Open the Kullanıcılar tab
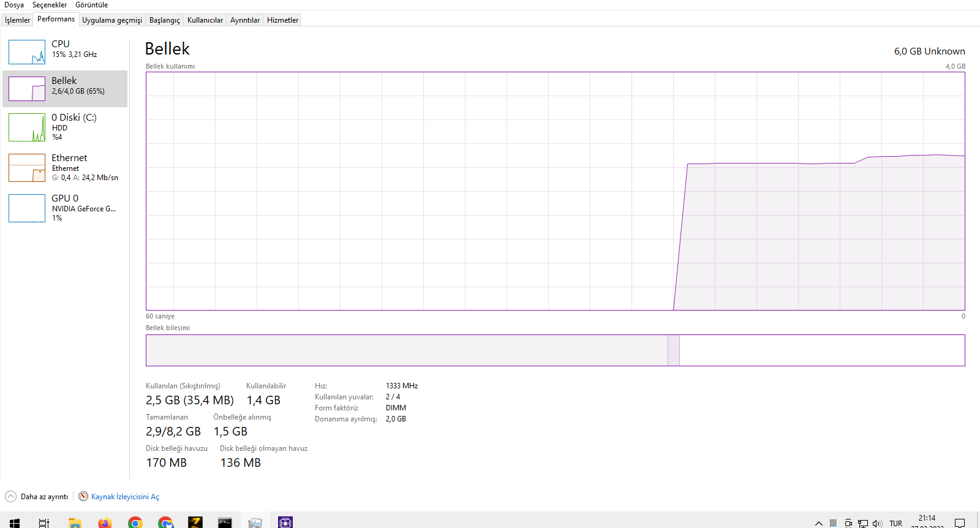 [x=205, y=20]
